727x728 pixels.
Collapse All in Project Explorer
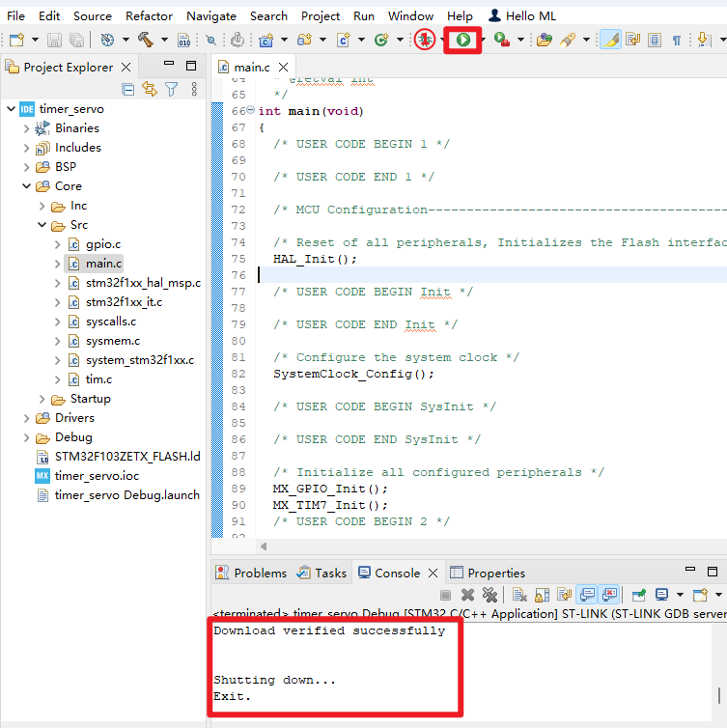pos(127,89)
